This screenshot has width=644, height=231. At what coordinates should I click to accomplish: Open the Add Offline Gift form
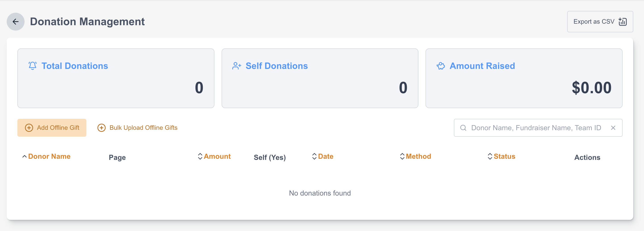58,128
